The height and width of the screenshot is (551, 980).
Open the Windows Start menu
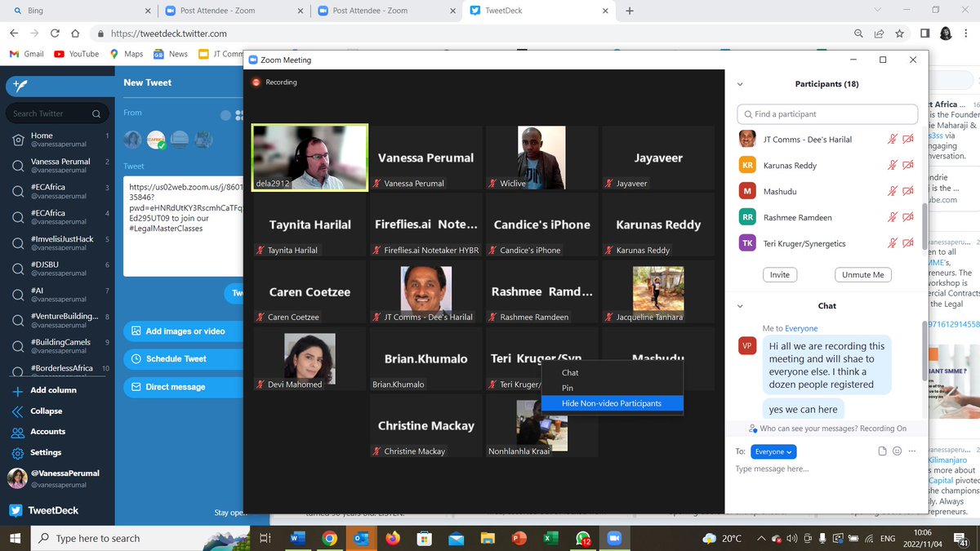(x=15, y=538)
